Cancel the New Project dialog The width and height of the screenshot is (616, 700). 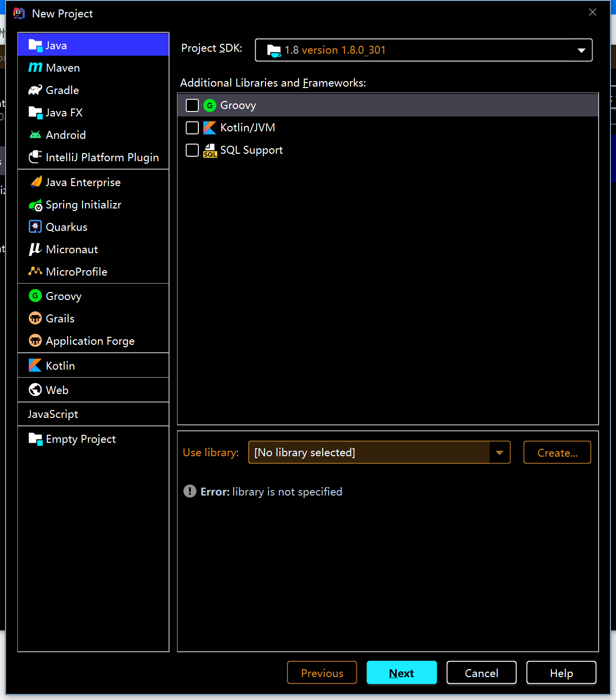(481, 673)
